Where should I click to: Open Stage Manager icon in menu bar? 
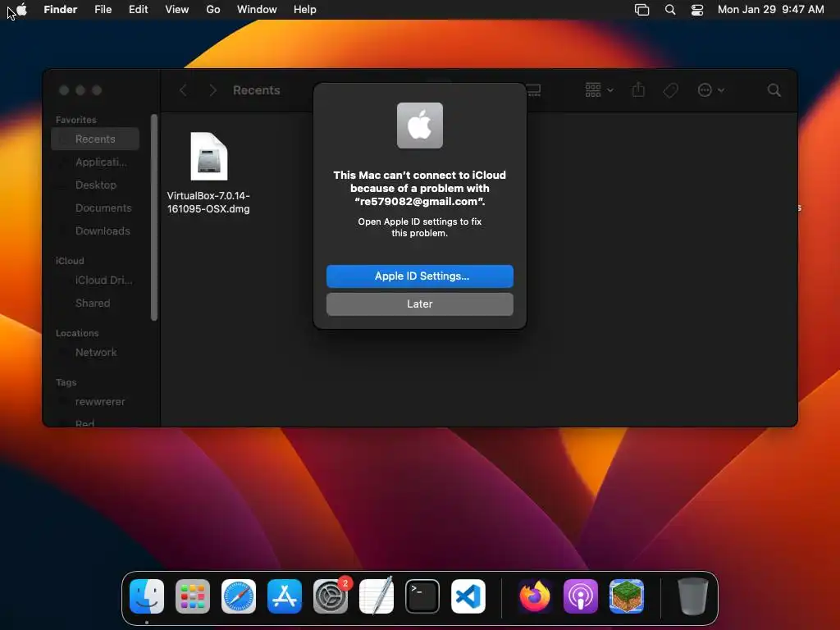tap(641, 10)
